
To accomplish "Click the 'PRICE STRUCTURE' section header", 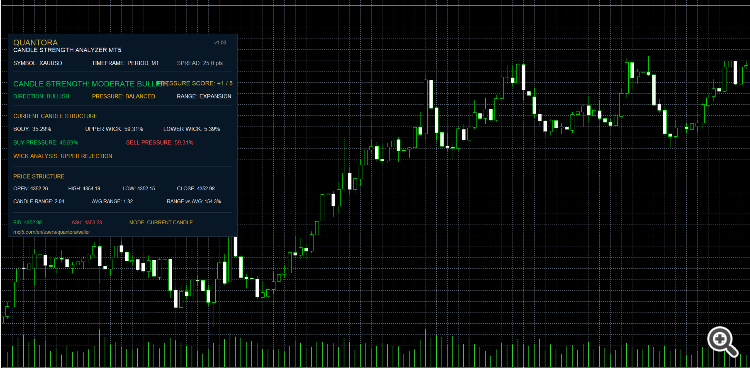I will tap(38, 177).
